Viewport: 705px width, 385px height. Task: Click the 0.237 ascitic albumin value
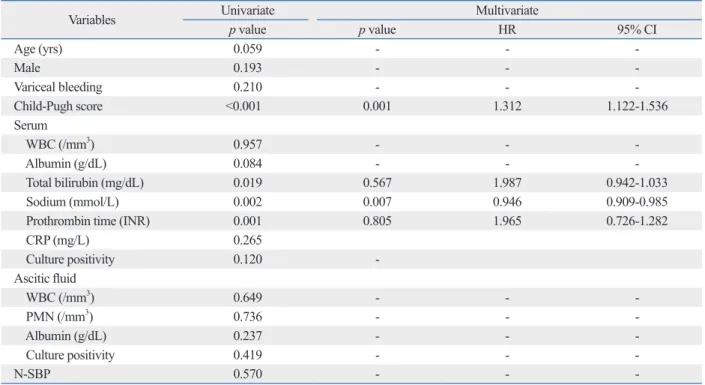247,336
